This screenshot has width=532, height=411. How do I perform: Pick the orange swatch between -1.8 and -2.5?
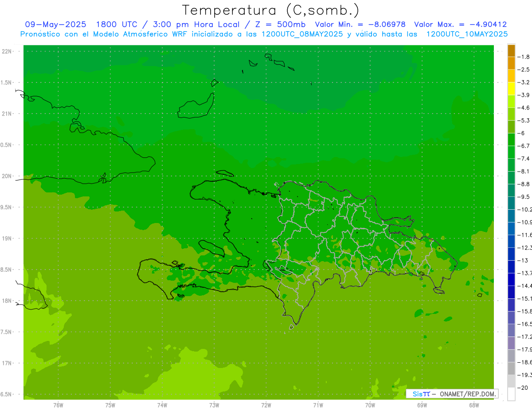tap(511, 63)
